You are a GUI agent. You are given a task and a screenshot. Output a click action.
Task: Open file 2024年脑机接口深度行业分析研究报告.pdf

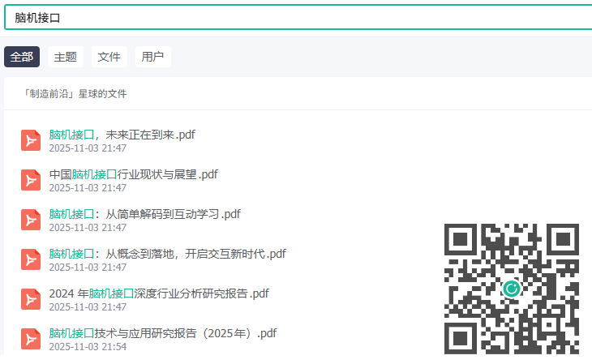pyautogui.click(x=159, y=293)
